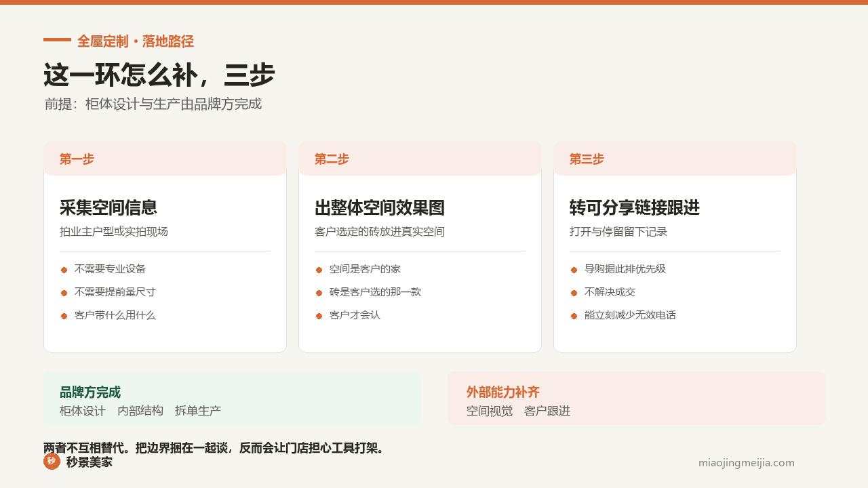Select the line "拍业主户型或实拍现场"
Viewport: 868px width, 488px height.
[114, 232]
